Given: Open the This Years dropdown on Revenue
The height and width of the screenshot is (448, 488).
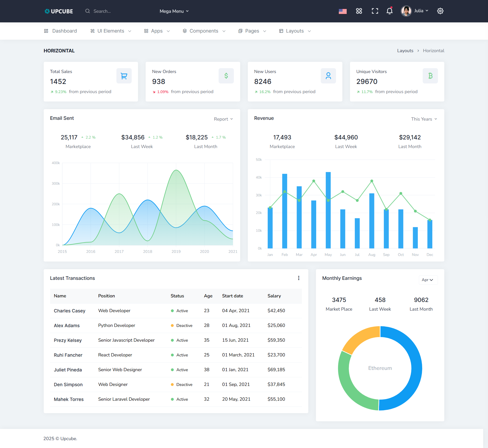Looking at the screenshot, I should [424, 119].
